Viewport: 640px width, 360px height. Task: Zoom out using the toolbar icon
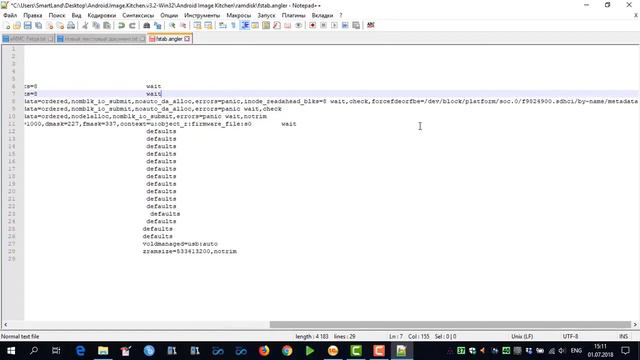coord(183,25)
